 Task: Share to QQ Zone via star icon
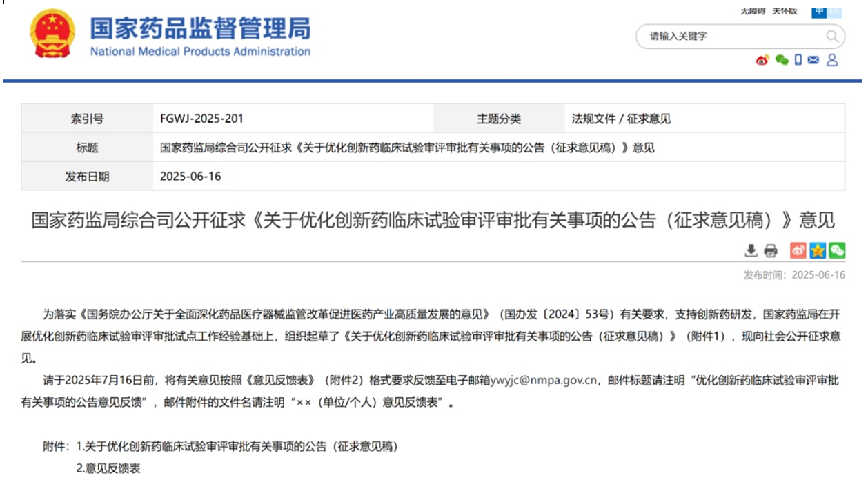[x=818, y=251]
